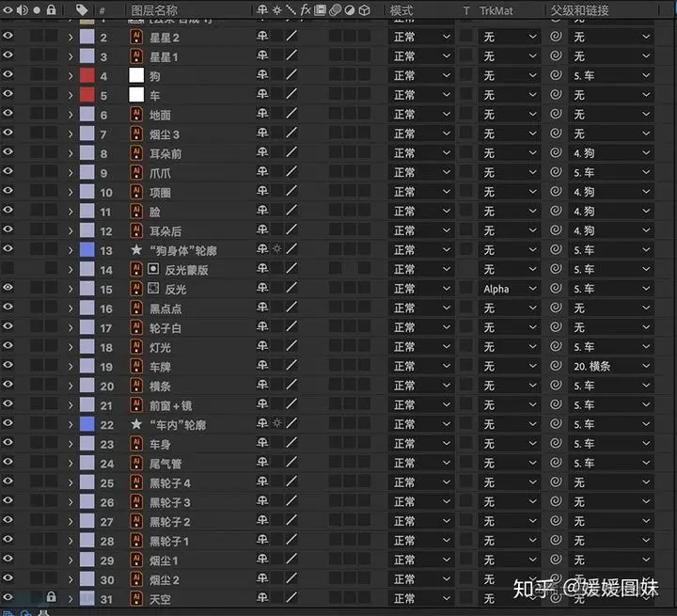This screenshot has height=616, width=677.
Task: Click the motion blur column header icon
Action: [335, 10]
